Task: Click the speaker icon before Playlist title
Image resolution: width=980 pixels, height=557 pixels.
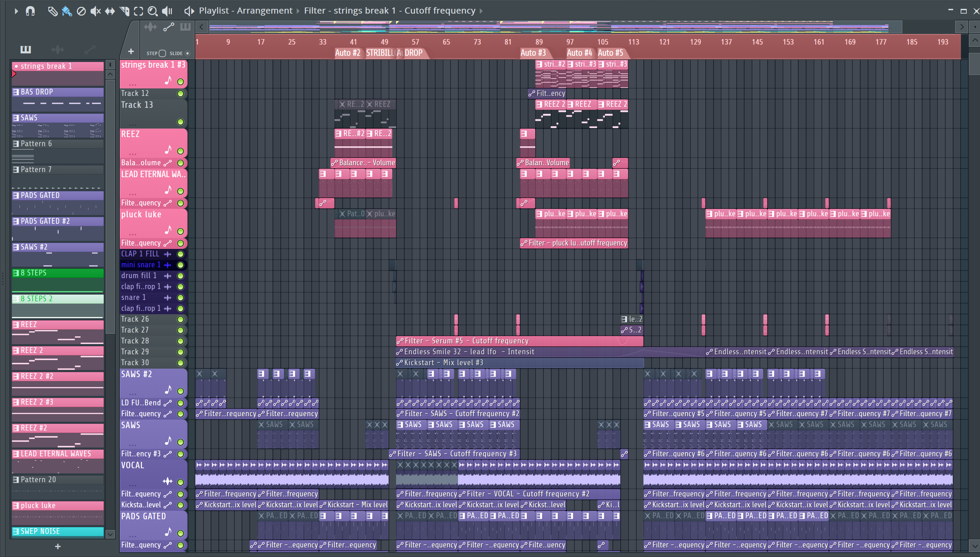Action: point(189,11)
